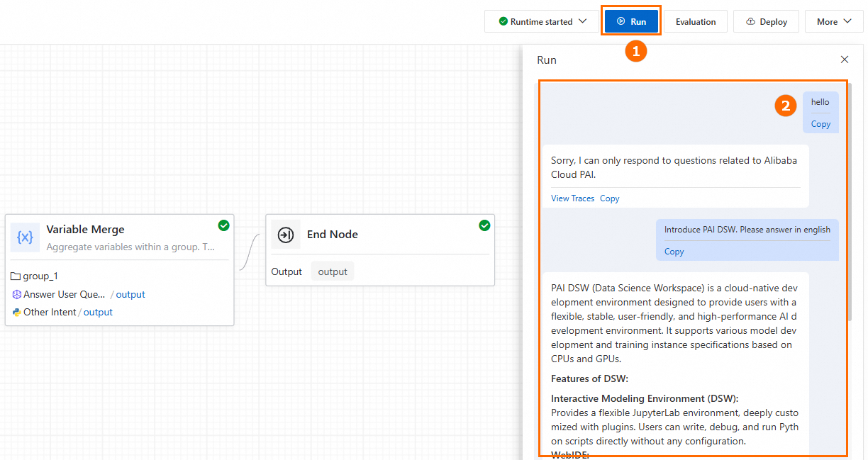Click the Other Intent variable name

pos(50,312)
